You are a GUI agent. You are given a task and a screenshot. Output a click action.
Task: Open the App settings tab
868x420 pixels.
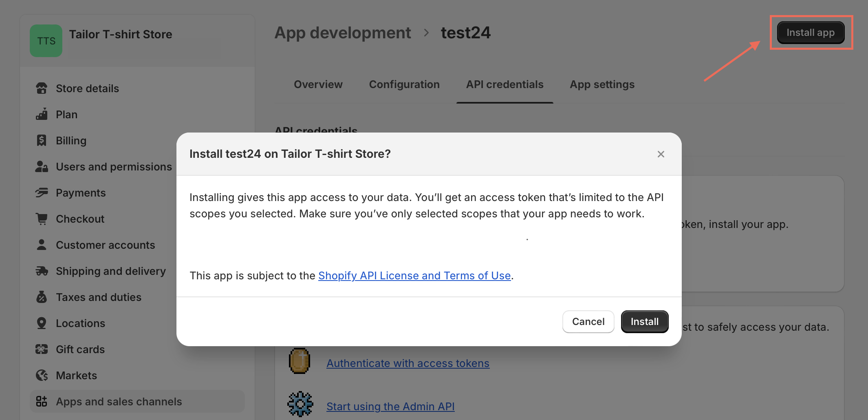tap(602, 84)
